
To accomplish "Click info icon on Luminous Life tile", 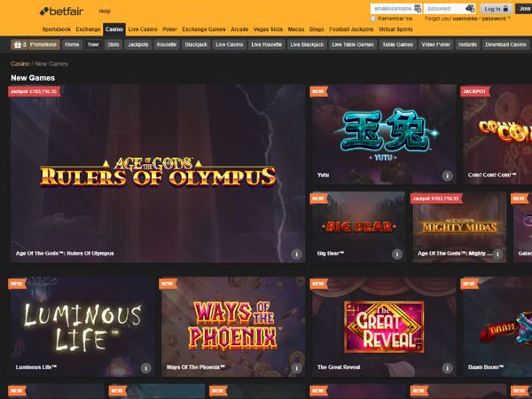I will (145, 367).
